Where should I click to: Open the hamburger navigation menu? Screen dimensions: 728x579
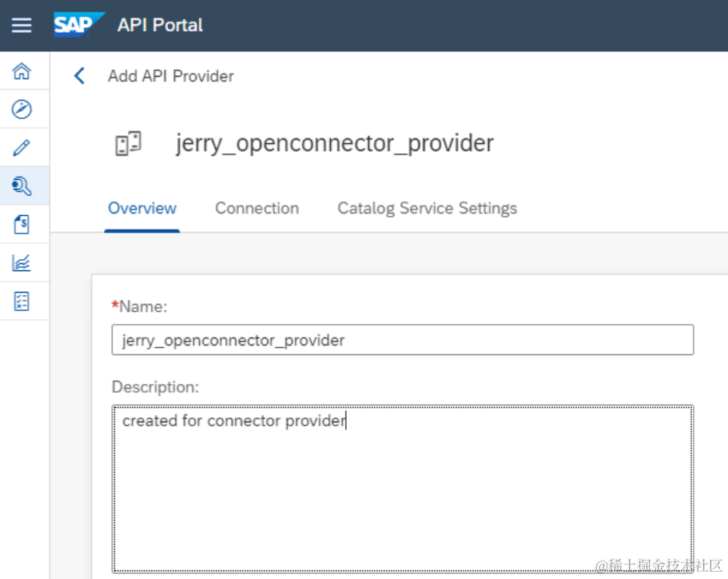22,26
